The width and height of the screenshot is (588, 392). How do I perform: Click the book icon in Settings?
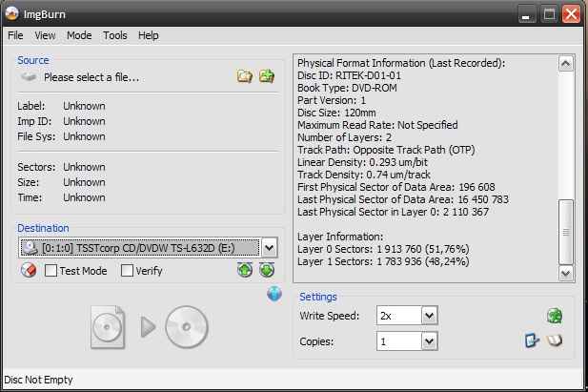pyautogui.click(x=555, y=340)
